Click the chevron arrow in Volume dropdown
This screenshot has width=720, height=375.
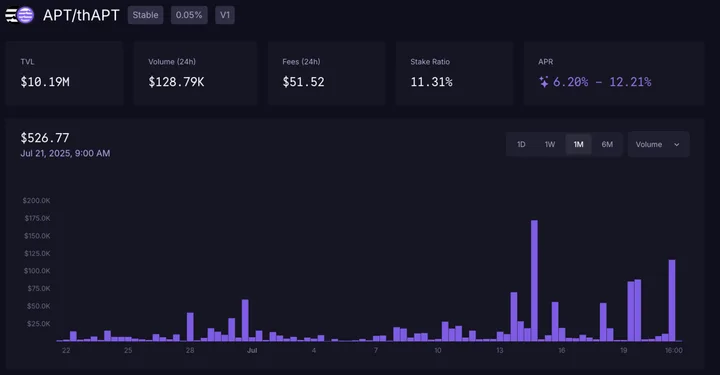point(676,145)
